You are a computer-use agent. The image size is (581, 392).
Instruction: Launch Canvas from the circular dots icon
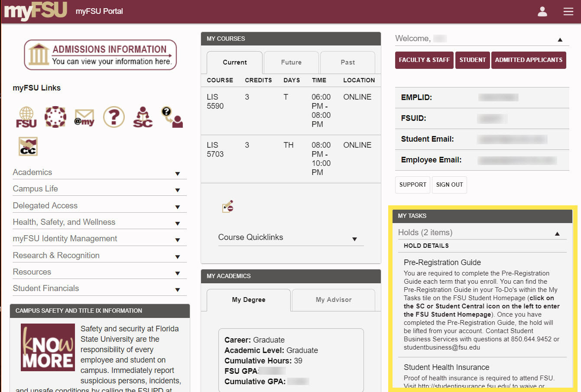[55, 117]
